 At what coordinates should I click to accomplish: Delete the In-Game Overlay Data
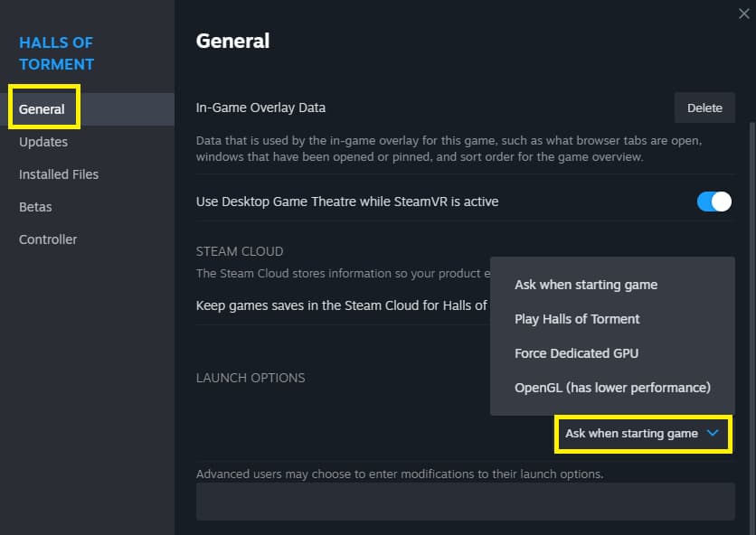[704, 108]
